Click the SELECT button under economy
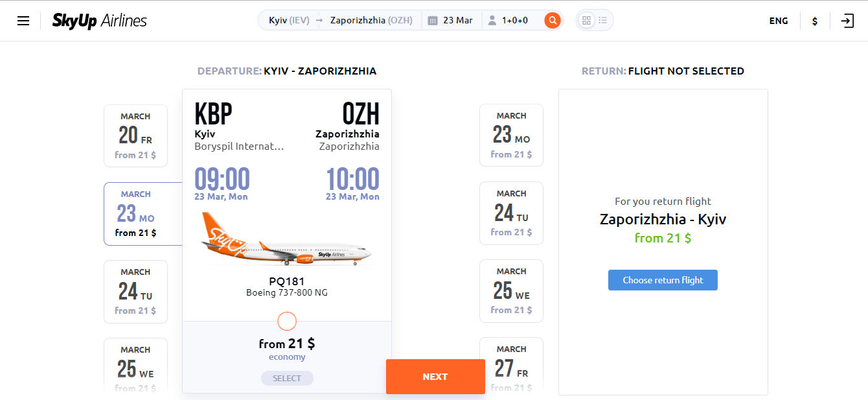The height and width of the screenshot is (400, 868). [x=287, y=378]
